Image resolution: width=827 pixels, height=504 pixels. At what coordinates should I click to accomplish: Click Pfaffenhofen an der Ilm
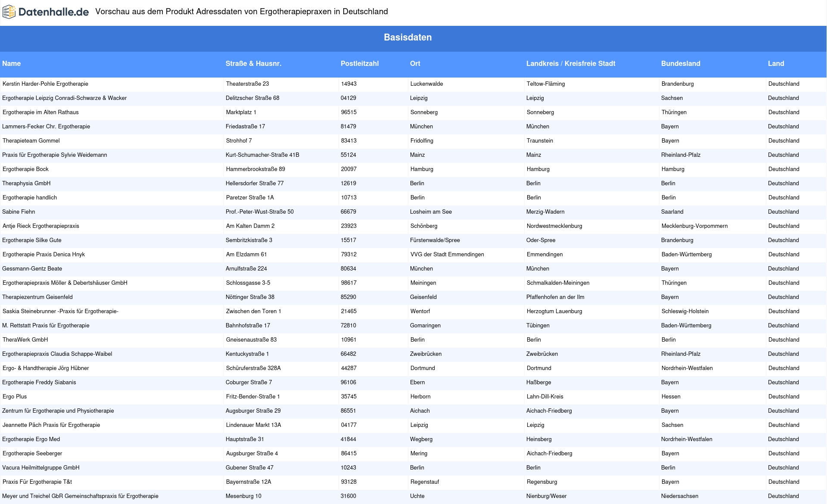coord(555,297)
